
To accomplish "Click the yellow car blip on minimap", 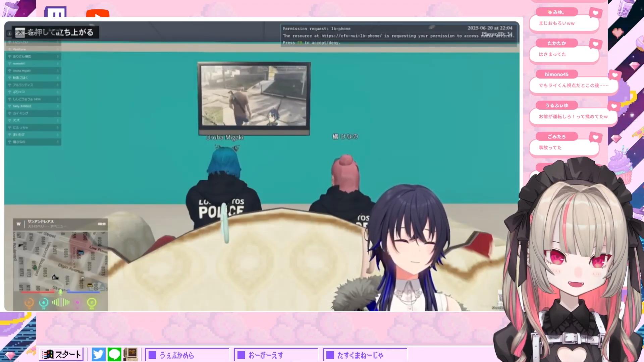I will tap(90, 285).
